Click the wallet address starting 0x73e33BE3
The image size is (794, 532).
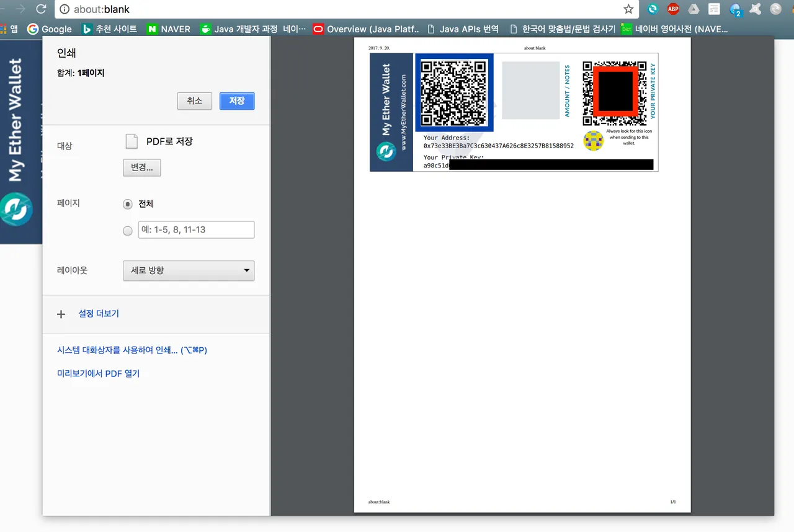499,146
